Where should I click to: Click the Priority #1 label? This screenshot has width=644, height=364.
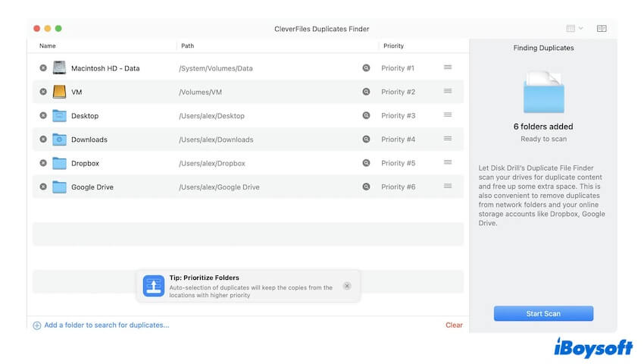tap(398, 68)
